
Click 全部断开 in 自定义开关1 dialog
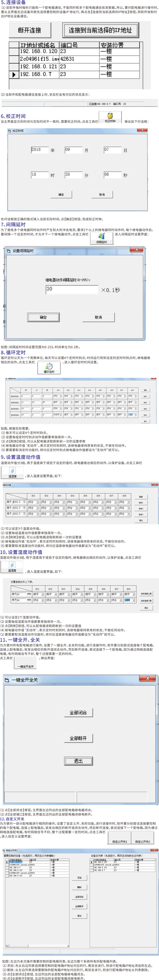coord(79,906)
